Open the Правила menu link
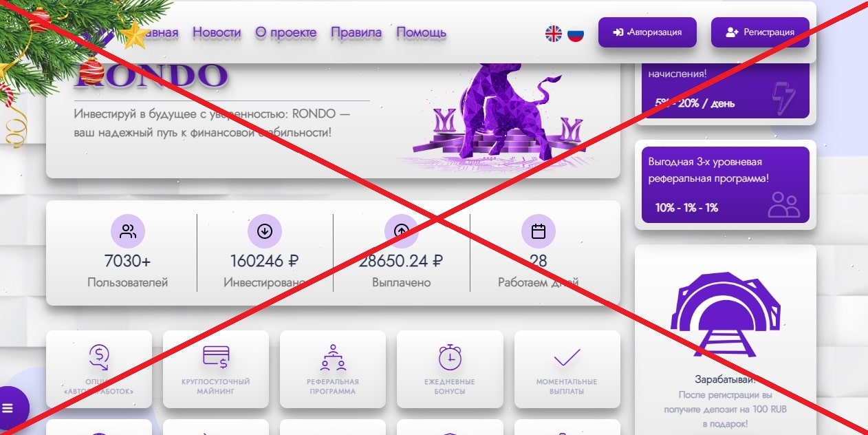The image size is (868, 435). pyautogui.click(x=356, y=32)
